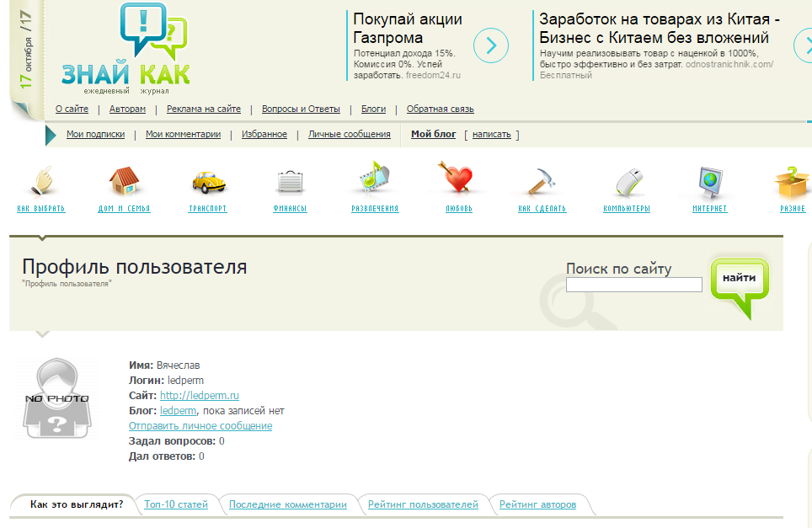Click the 'Поиск по сайту' search field
Screen dimensions: 812x528
(x=633, y=285)
